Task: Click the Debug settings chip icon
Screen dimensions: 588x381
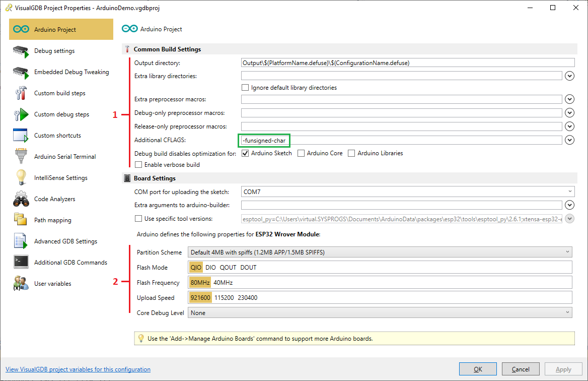Action: pyautogui.click(x=21, y=51)
